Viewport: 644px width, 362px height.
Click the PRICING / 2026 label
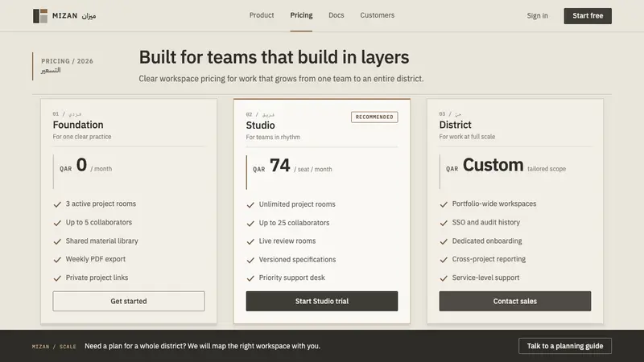[67, 61]
